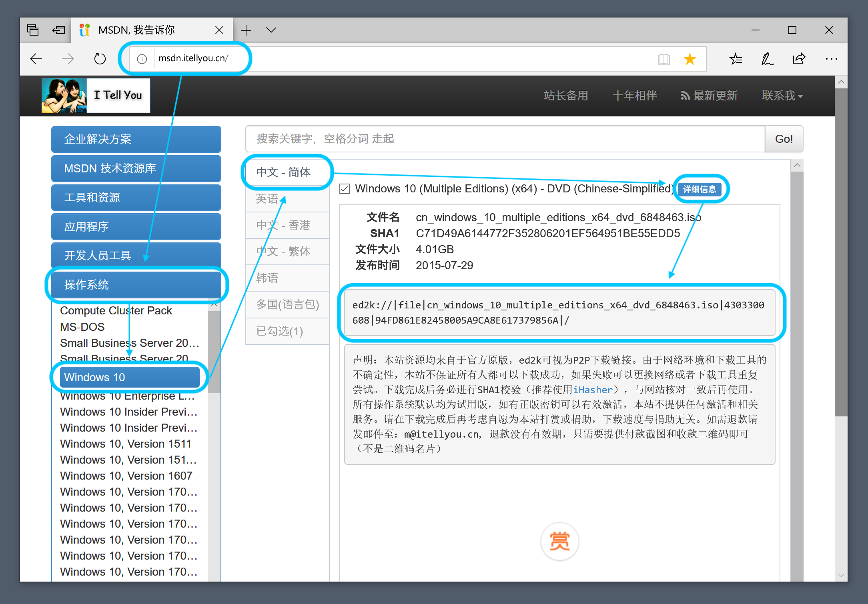Click the OS list scrollbar thumb
The height and width of the screenshot is (604, 868).
[214, 352]
